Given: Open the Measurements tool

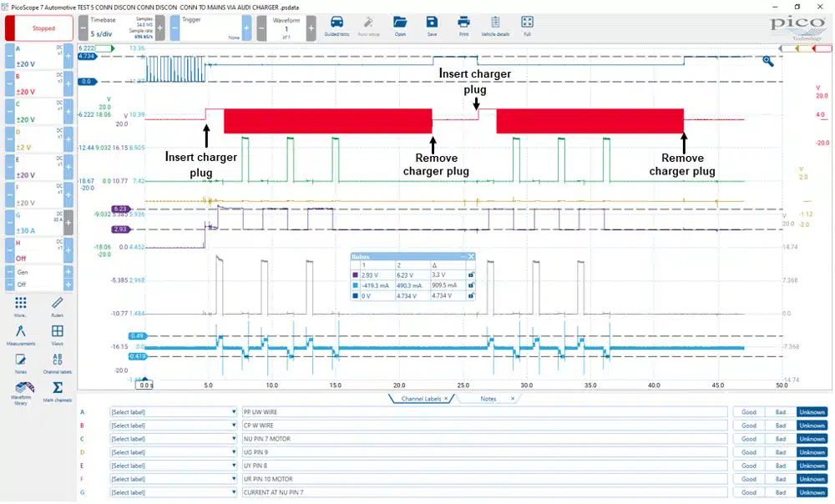Looking at the screenshot, I should [20, 331].
